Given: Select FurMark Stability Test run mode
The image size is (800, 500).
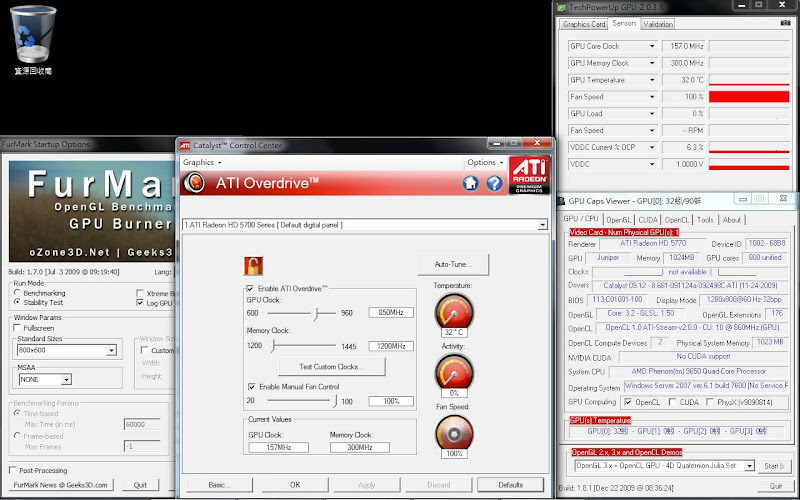Looking at the screenshot, I should click(17, 302).
